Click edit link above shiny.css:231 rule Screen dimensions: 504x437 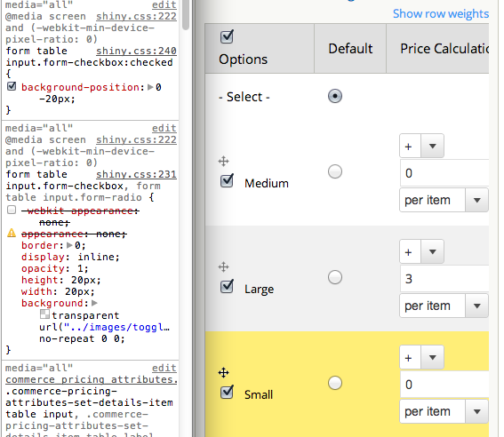tap(164, 128)
